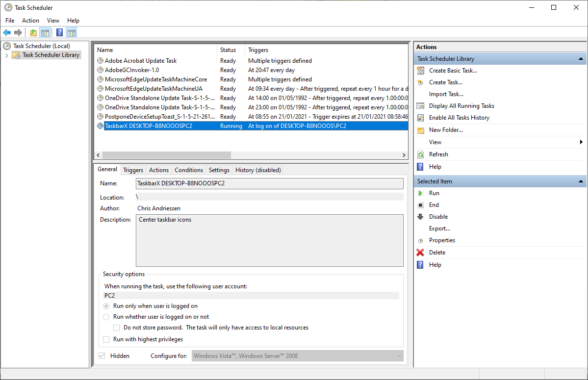Viewport: 588px width, 380px height.
Task: Check Do not store password option
Action: [x=117, y=328]
